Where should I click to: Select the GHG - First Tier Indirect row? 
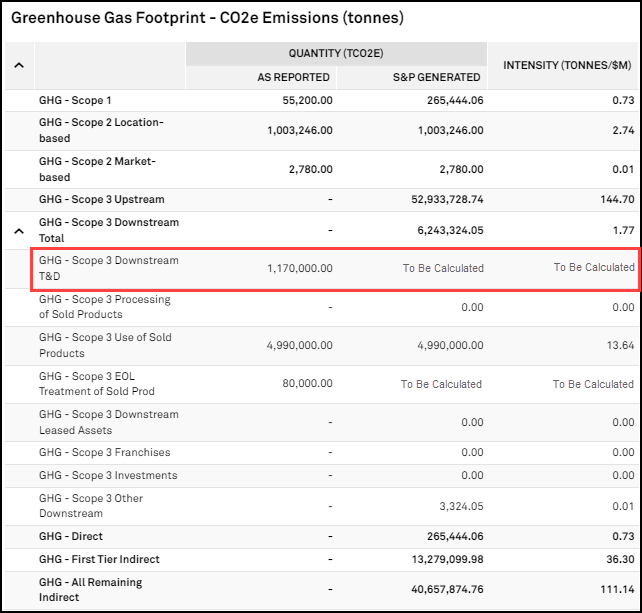pos(99,560)
